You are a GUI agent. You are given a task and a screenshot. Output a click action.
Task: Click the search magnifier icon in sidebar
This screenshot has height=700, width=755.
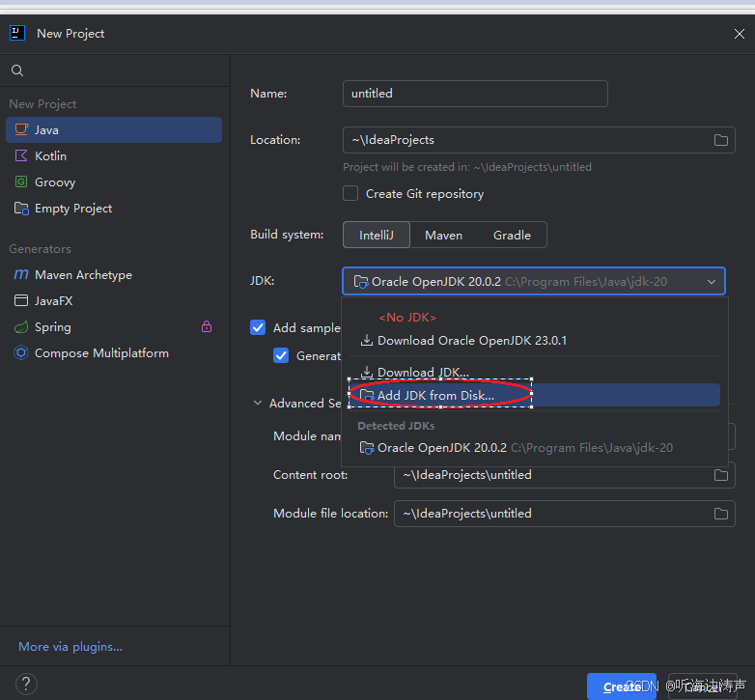[17, 70]
